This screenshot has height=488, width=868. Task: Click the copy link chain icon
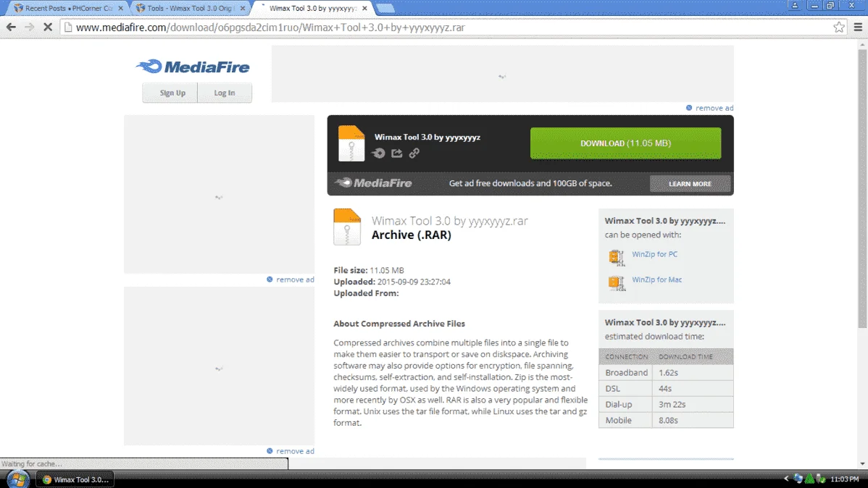[414, 153]
